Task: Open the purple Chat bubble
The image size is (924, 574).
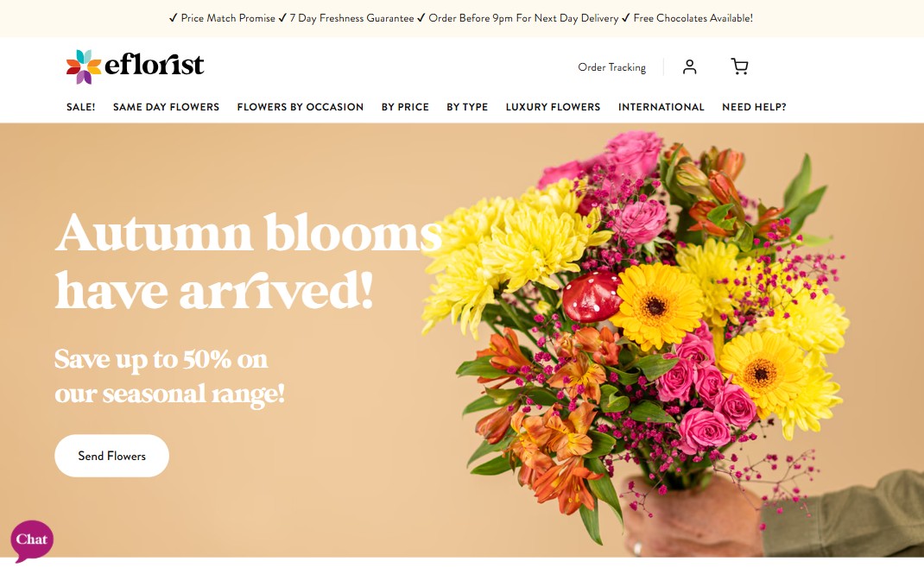Action: pos(32,540)
